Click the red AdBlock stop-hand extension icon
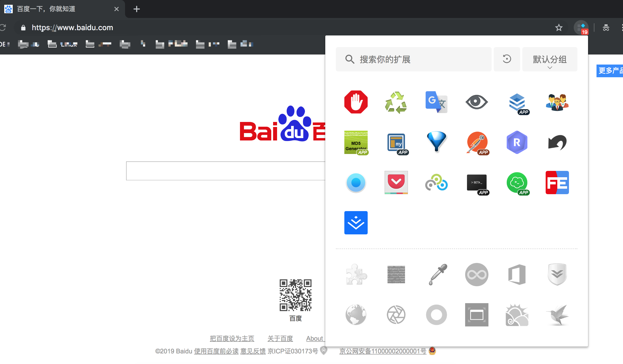Image resolution: width=623 pixels, height=364 pixels. [356, 102]
